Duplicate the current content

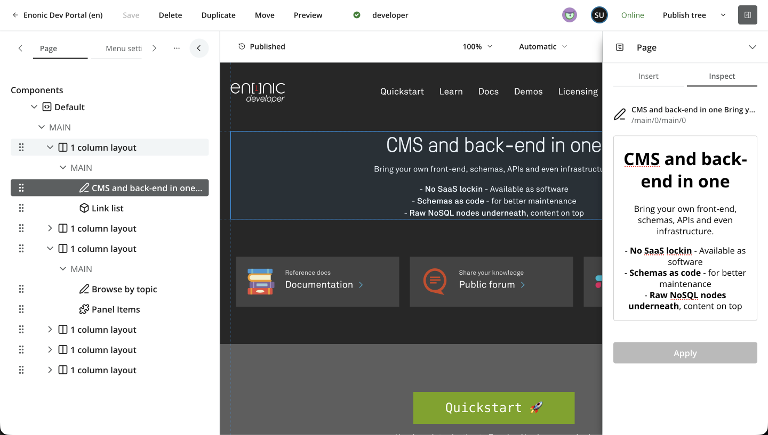pos(218,15)
